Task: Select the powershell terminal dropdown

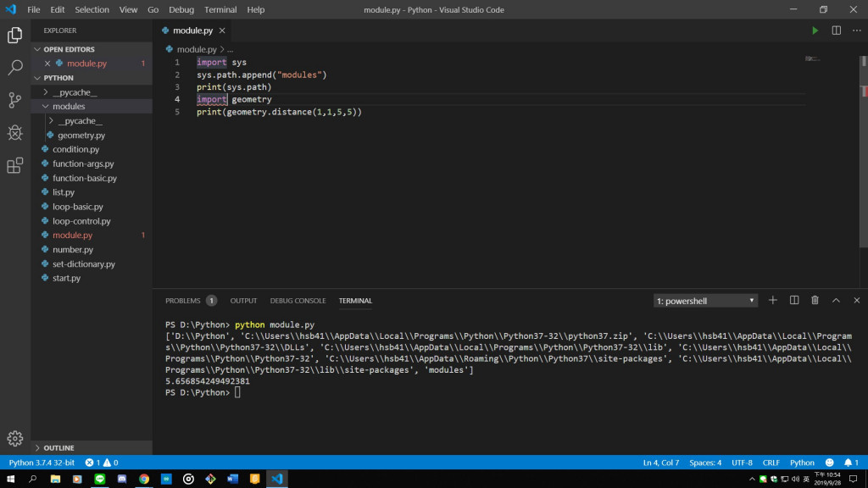Action: 705,301
